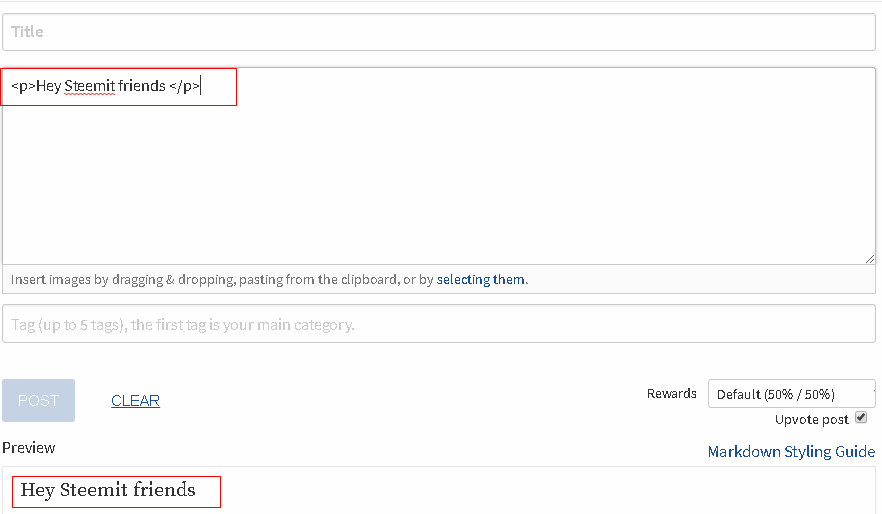This screenshot has width=882, height=514.
Task: Open the Markdown Styling Guide link
Action: pos(791,452)
